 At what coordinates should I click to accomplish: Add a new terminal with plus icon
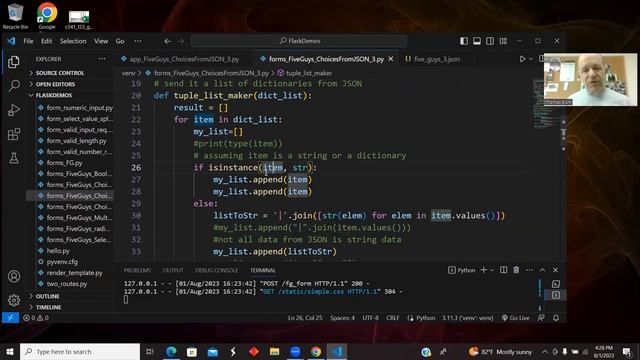point(484,270)
